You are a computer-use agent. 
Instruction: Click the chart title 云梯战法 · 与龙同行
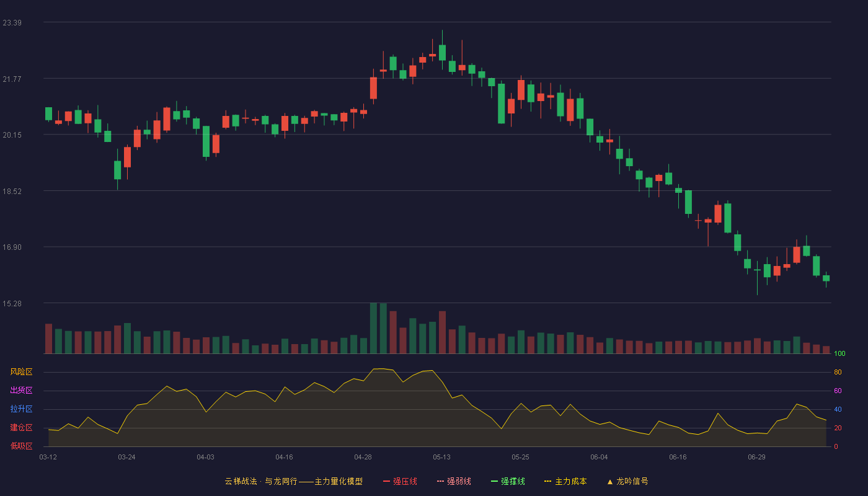[260, 481]
